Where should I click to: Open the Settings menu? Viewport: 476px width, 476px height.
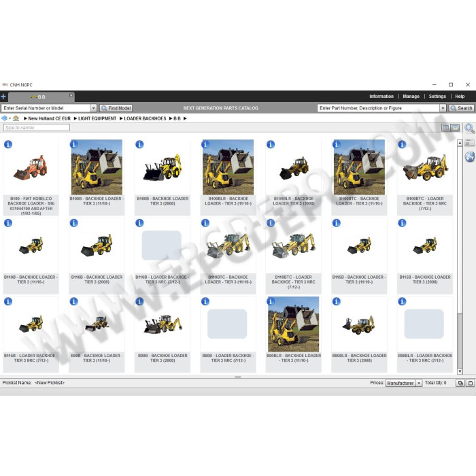point(437,97)
